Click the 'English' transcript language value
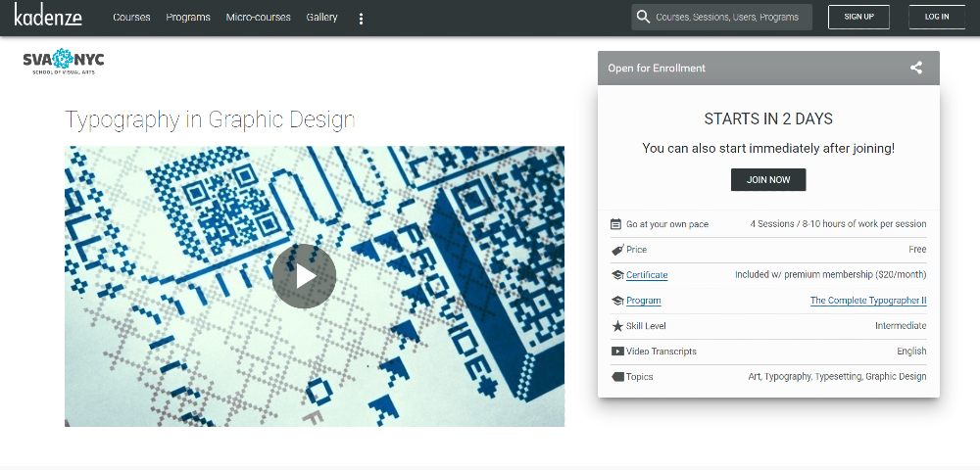 click(x=911, y=352)
